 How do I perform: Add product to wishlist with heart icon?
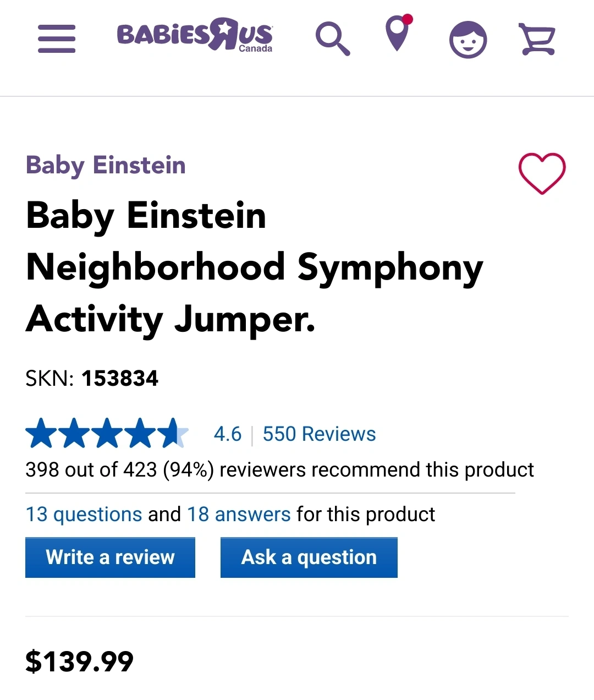click(542, 173)
